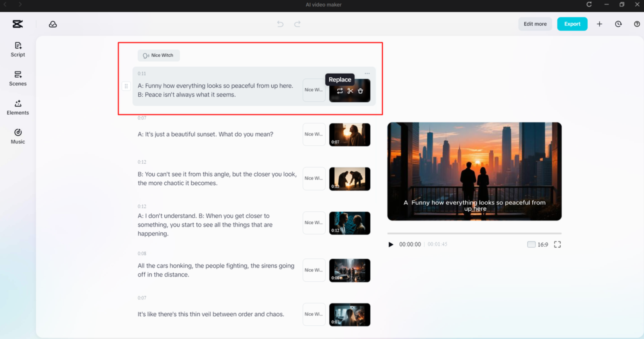Replace the clip via the swap icon
The image size is (644, 339).
[339, 91]
